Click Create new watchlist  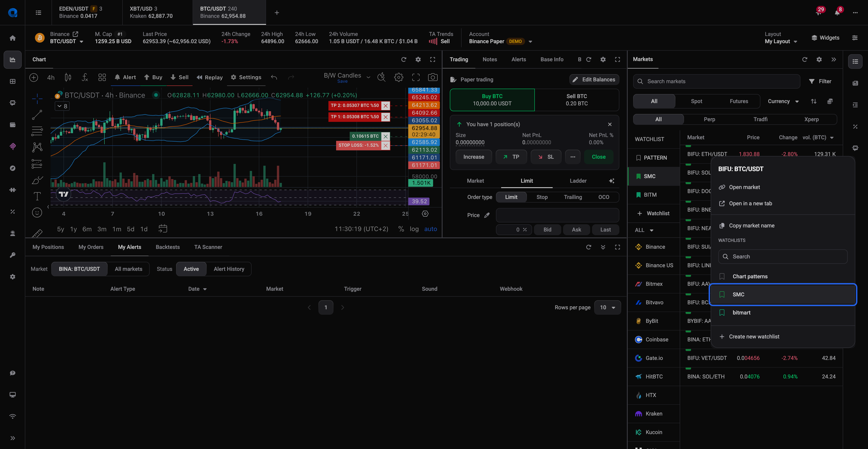(783, 337)
